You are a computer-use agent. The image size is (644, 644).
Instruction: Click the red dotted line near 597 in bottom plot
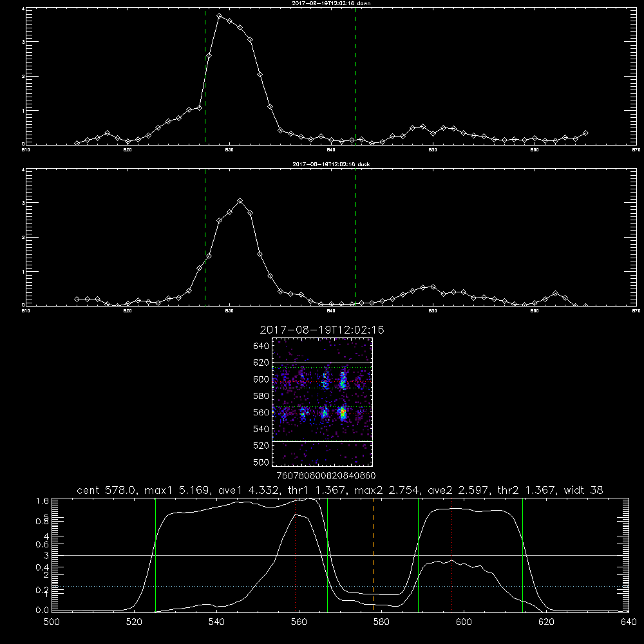point(452,554)
